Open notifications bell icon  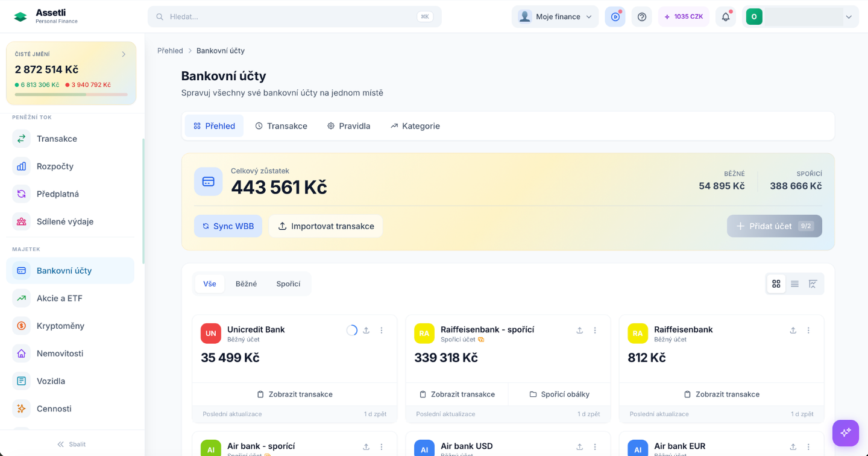pyautogui.click(x=726, y=17)
